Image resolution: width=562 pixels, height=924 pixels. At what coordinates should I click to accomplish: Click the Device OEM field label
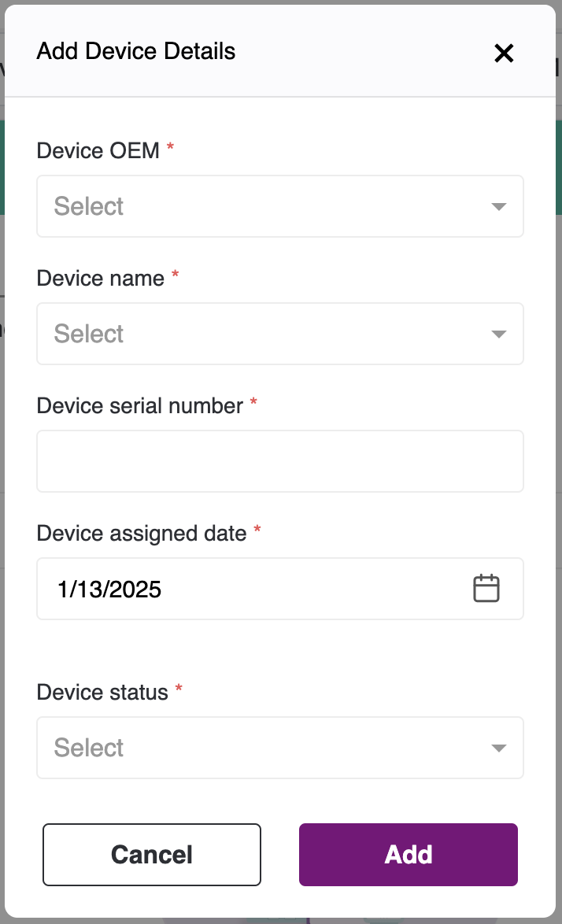pyautogui.click(x=98, y=150)
